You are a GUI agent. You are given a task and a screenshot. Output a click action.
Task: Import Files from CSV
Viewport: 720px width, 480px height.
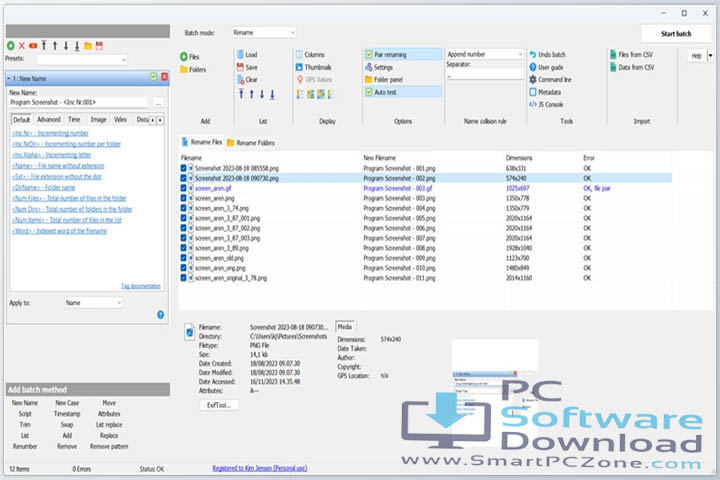coord(631,54)
